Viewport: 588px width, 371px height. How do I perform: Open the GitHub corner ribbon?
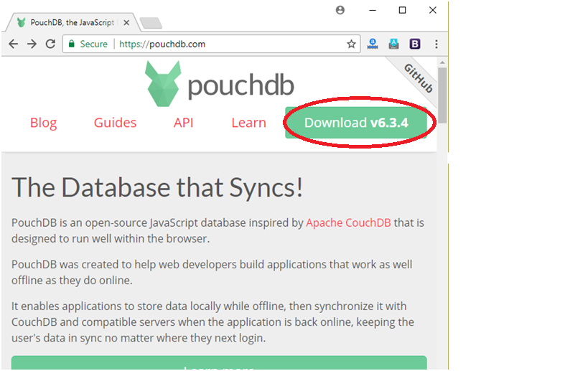pyautogui.click(x=418, y=78)
